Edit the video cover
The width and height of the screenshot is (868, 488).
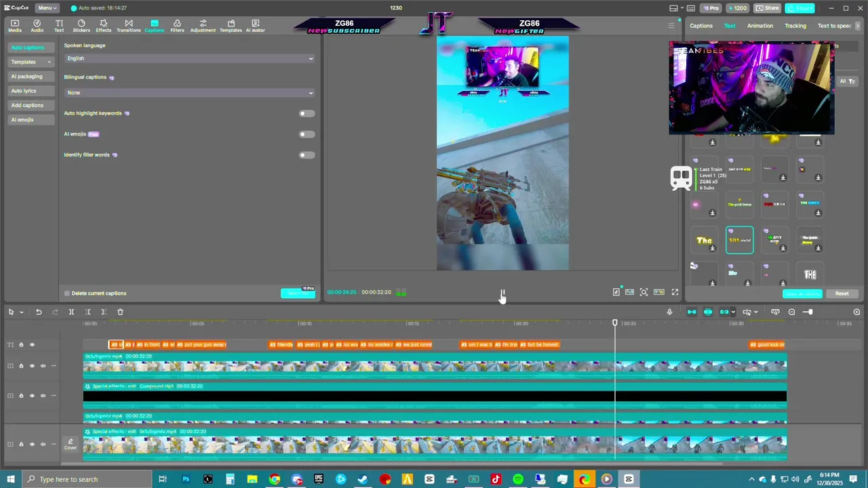71,444
